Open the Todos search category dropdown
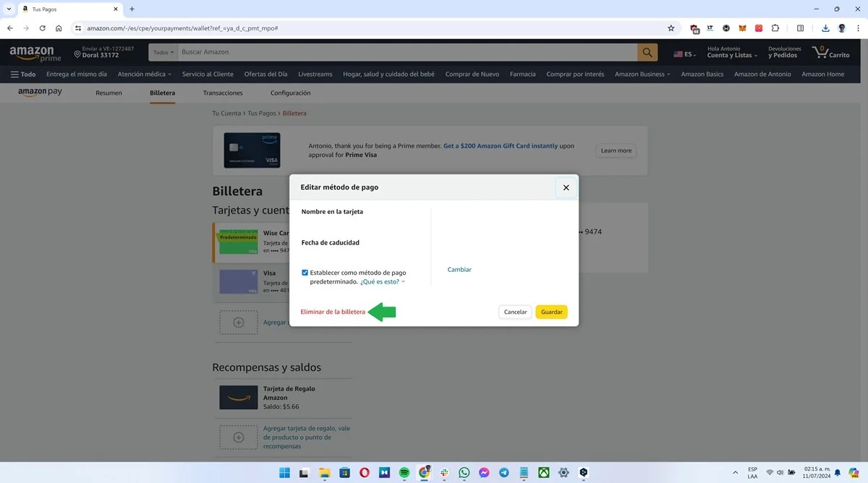This screenshot has width=868, height=483. point(162,52)
